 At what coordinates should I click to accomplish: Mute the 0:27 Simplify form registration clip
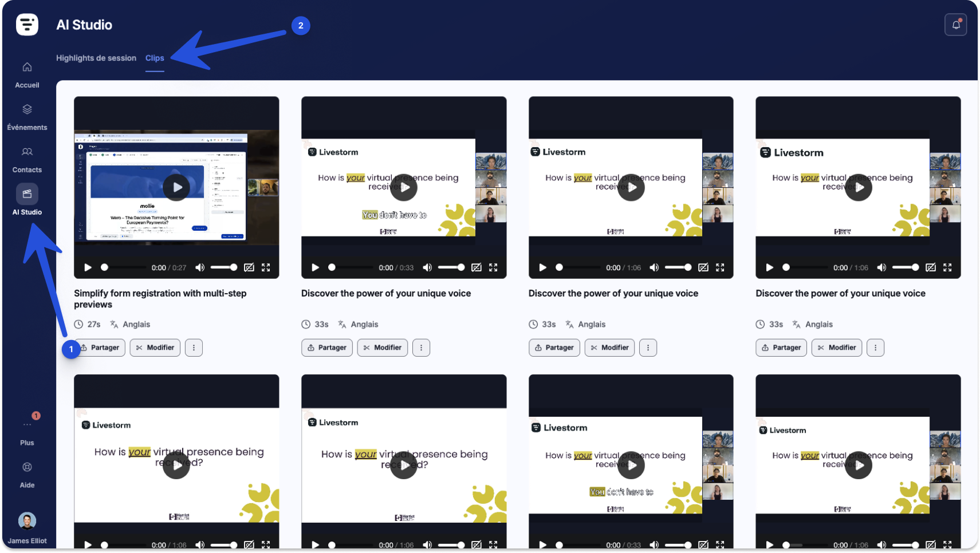(200, 267)
